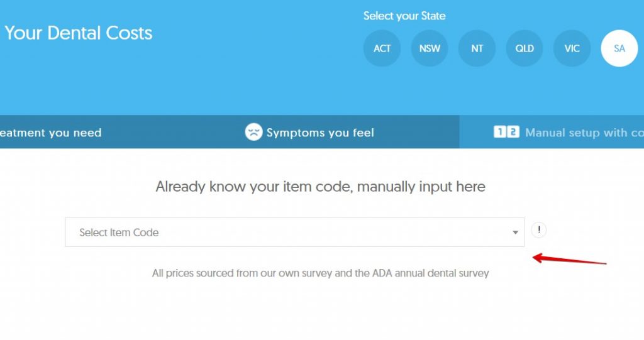The height and width of the screenshot is (340, 644).
Task: Click the "Already know your item code" heading
Action: pos(321,187)
